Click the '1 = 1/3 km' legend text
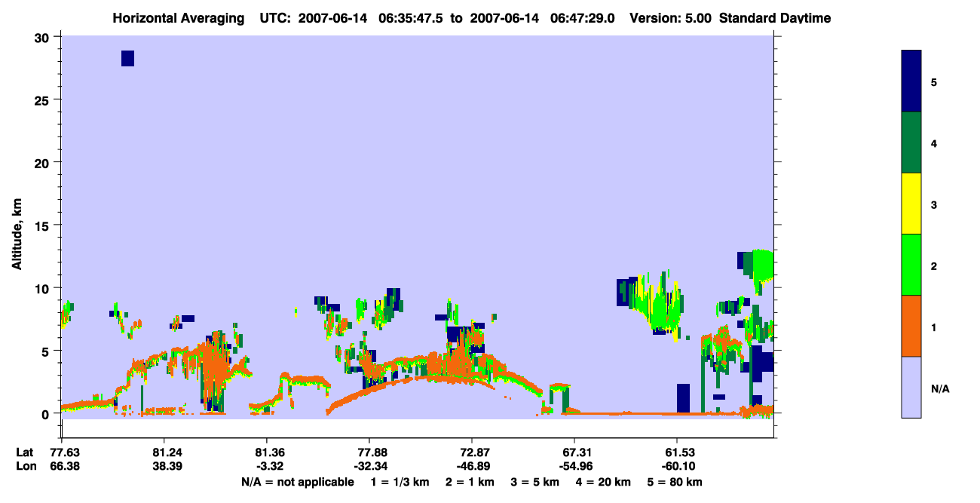This screenshot has height=503, width=980. pyautogui.click(x=400, y=482)
